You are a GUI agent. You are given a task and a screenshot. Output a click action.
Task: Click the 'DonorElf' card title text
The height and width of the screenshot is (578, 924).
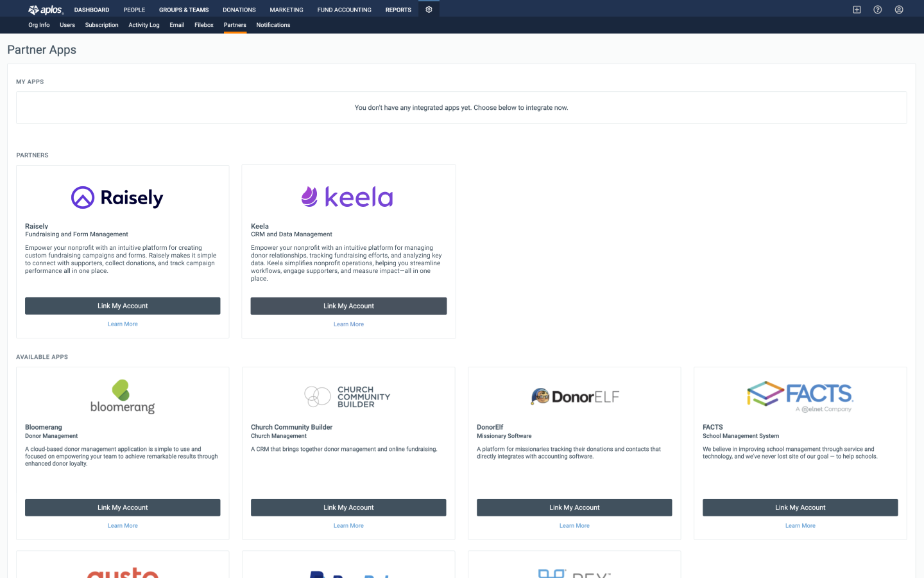click(x=490, y=427)
